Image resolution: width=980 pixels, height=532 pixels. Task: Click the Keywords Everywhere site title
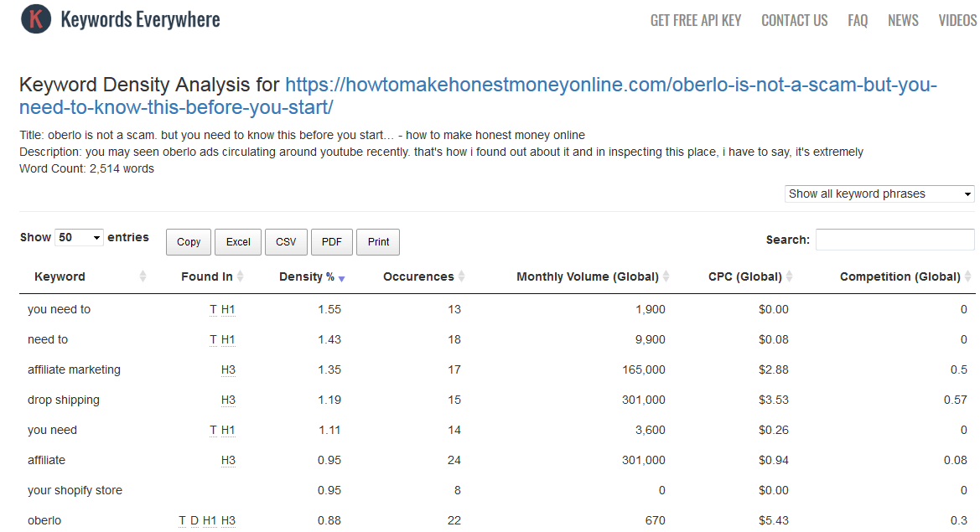[x=140, y=19]
